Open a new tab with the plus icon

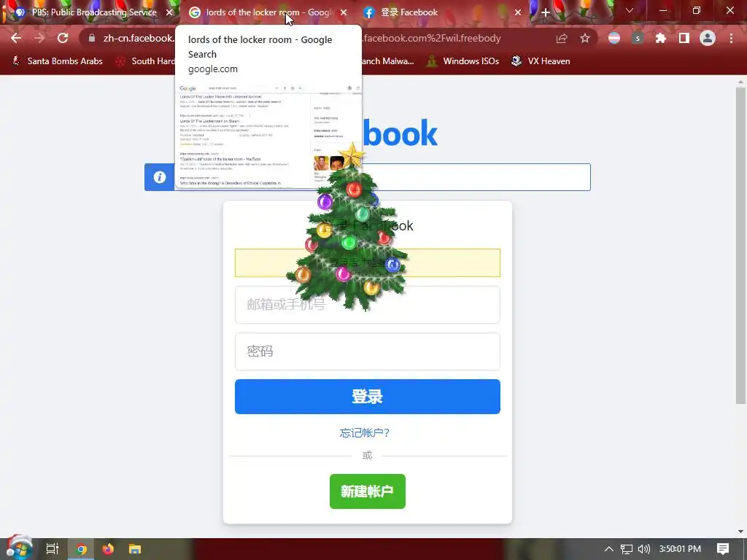pyautogui.click(x=546, y=12)
